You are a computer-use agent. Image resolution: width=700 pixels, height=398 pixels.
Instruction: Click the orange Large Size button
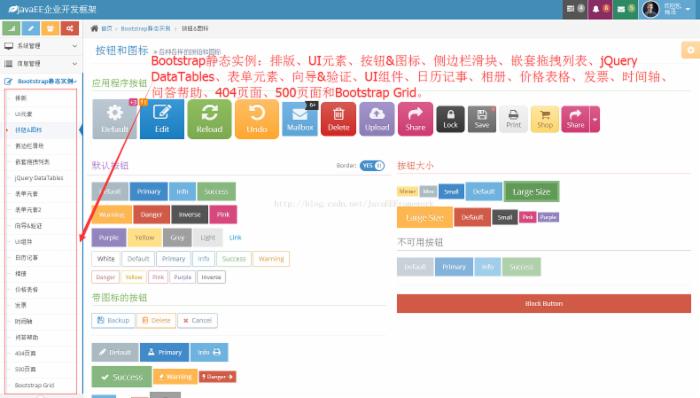click(x=425, y=217)
